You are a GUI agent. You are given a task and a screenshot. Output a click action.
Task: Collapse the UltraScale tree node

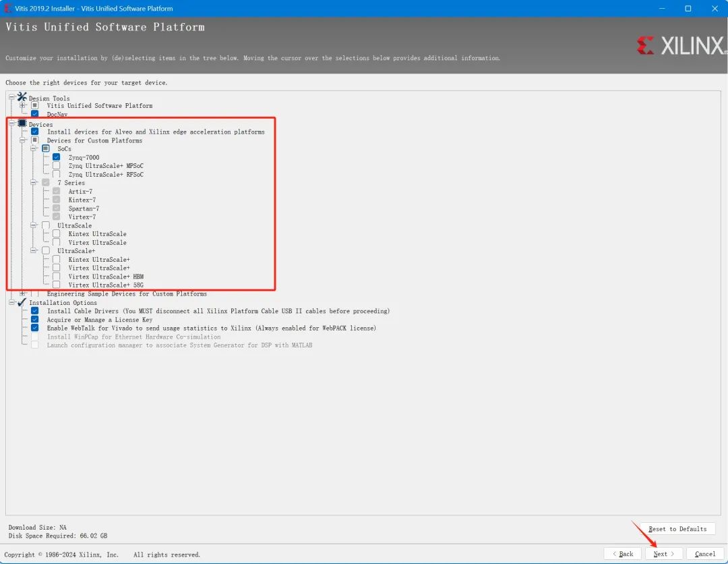tap(33, 225)
